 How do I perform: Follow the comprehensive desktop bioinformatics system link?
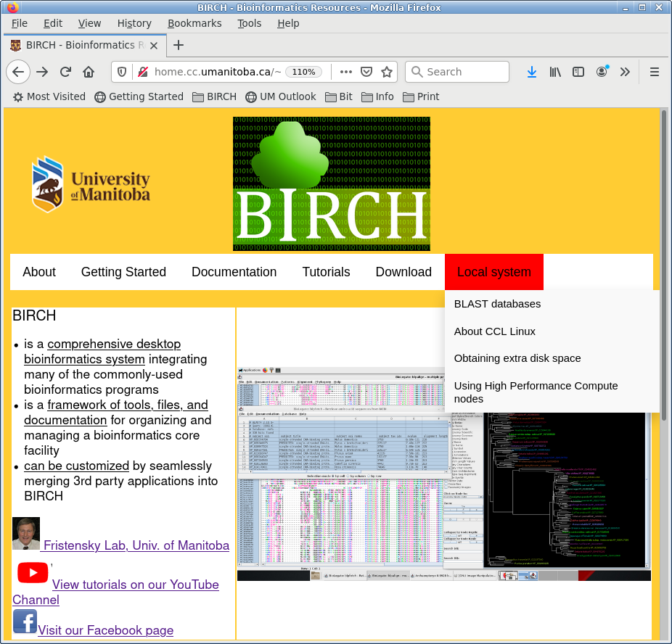(x=102, y=352)
